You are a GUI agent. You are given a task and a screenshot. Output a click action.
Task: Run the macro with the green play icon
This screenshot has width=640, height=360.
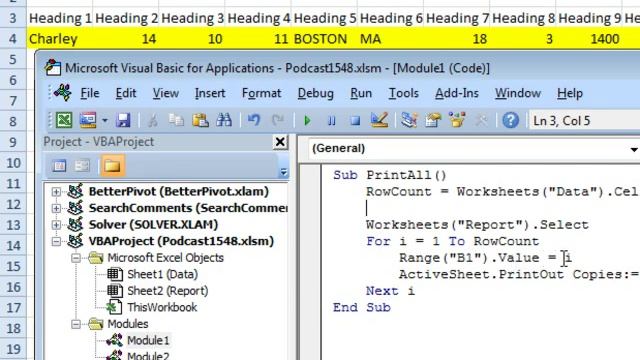[307, 121]
